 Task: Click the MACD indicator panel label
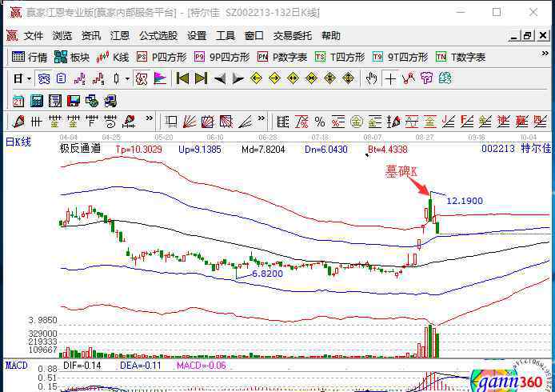[x=17, y=366]
